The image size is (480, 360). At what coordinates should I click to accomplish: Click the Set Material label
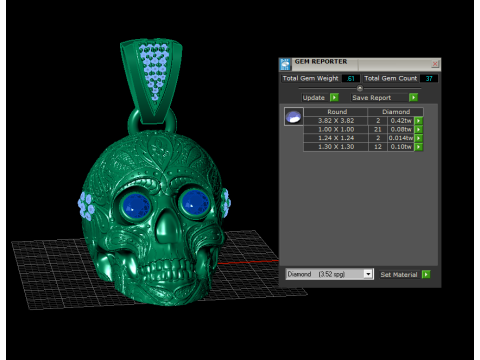[x=399, y=275]
